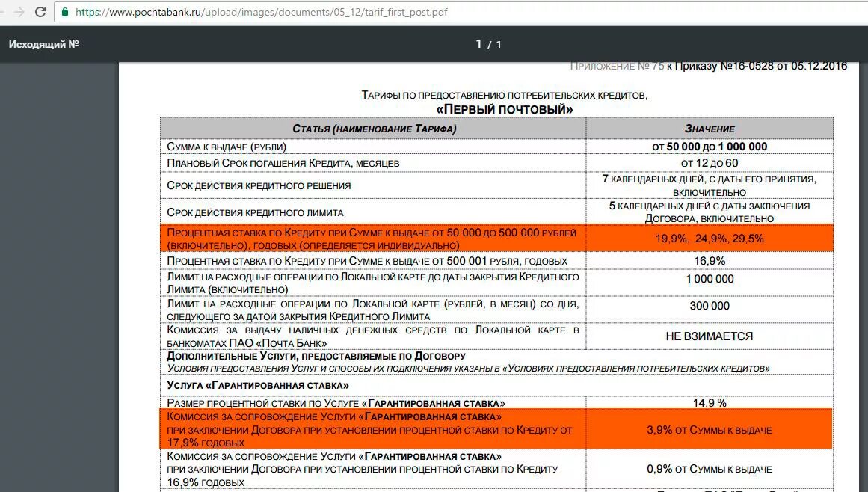The image size is (868, 492).
Task: Click the value '1 000 000' in the limit row
Action: (710, 279)
